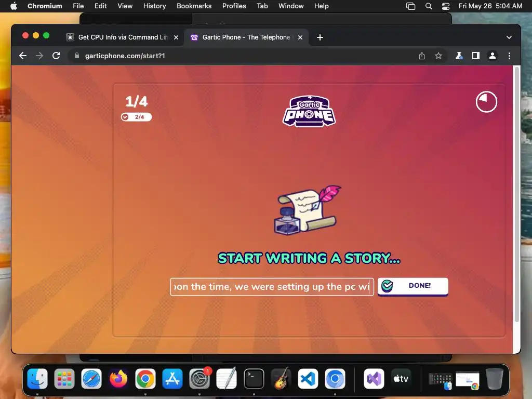The image size is (532, 399).
Task: Click the date and time in menu bar
Action: (x=490, y=6)
